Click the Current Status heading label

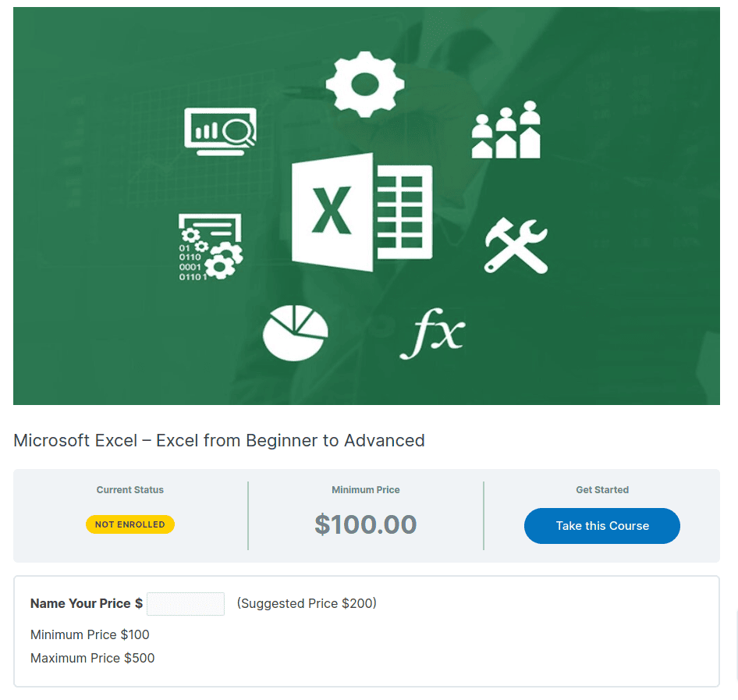[130, 490]
